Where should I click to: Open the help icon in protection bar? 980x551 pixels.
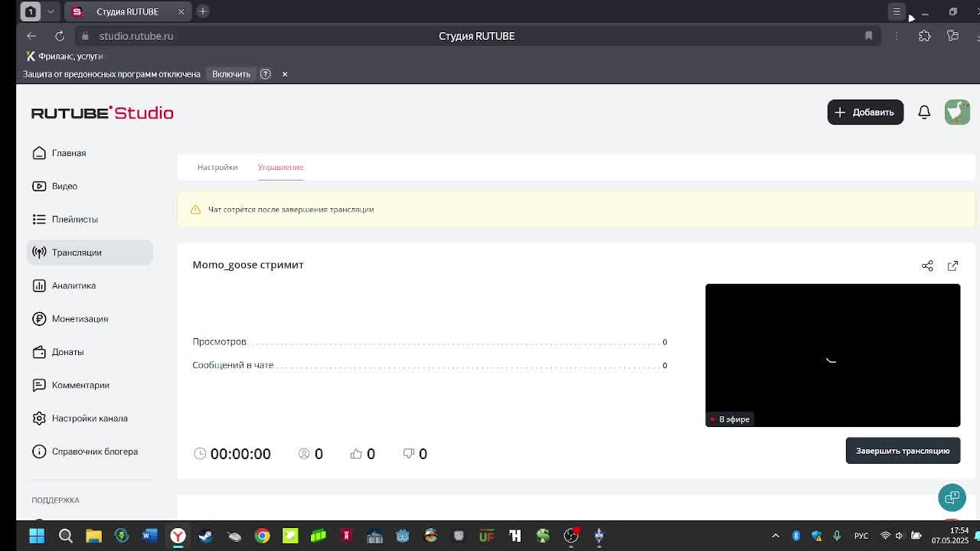(x=266, y=74)
